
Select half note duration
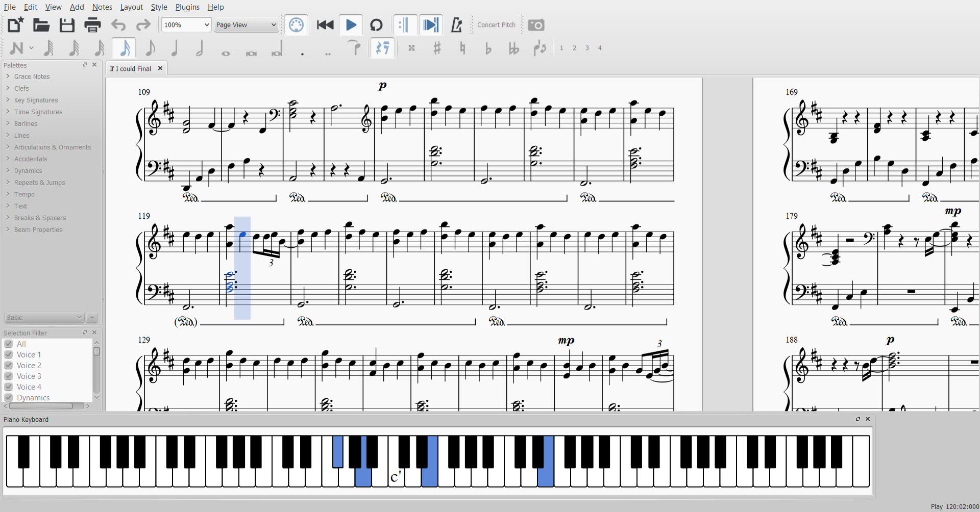tap(200, 48)
